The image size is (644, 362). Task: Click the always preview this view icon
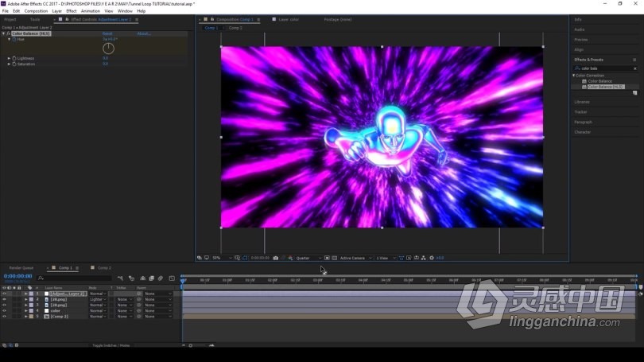coord(200,258)
